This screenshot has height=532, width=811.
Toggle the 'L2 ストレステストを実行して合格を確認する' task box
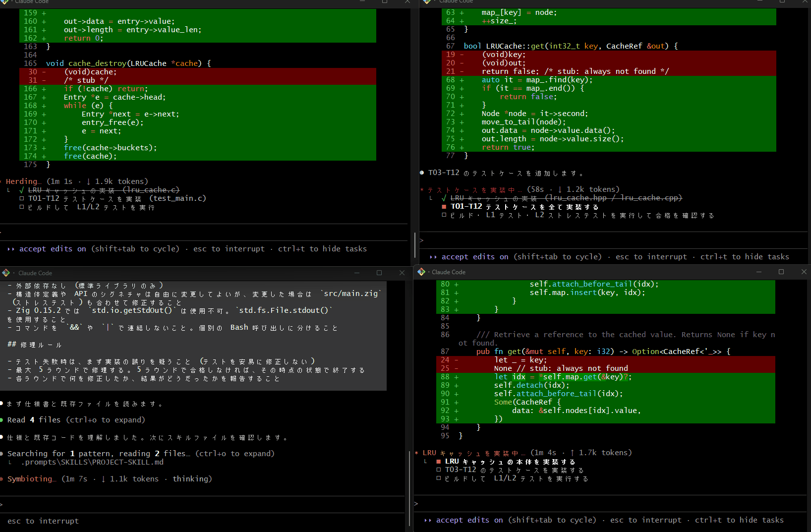[444, 215]
